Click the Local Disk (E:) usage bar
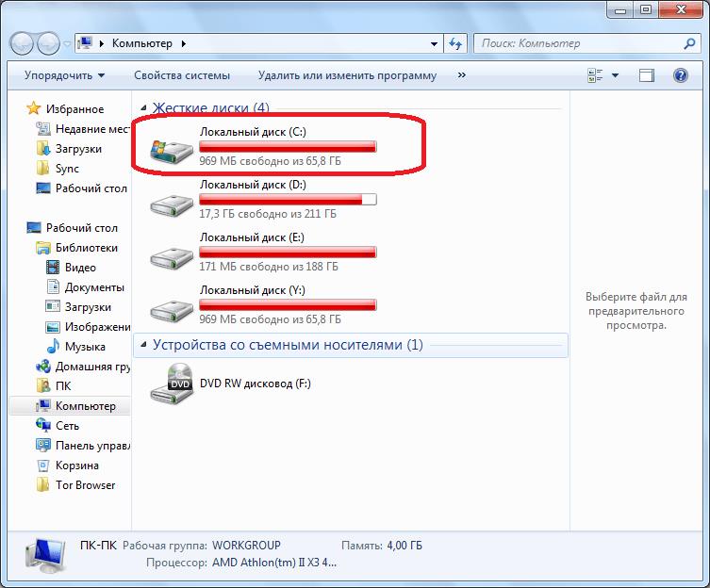 coord(288,252)
